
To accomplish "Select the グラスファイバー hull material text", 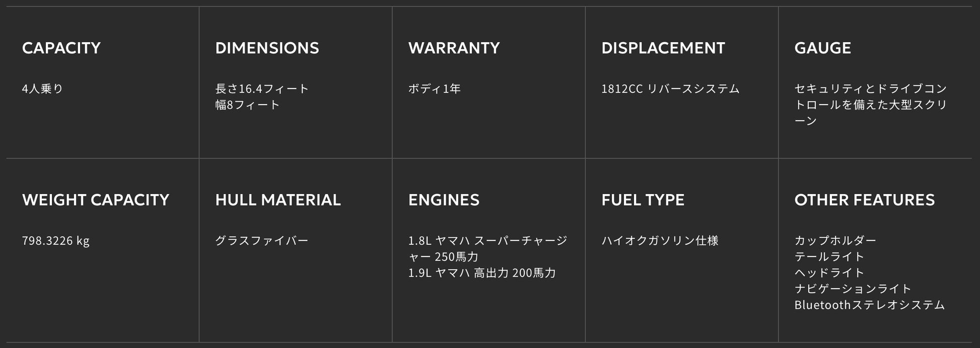I will pos(261,240).
